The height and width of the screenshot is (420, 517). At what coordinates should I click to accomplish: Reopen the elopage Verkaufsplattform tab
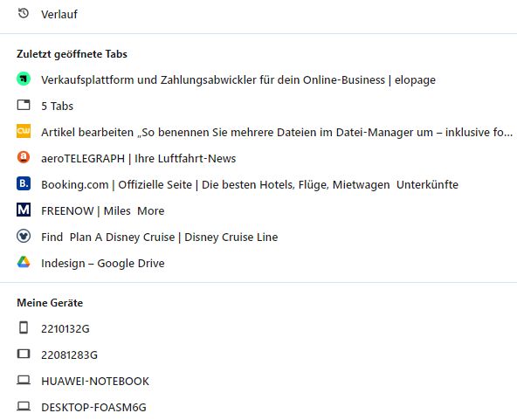pos(238,80)
